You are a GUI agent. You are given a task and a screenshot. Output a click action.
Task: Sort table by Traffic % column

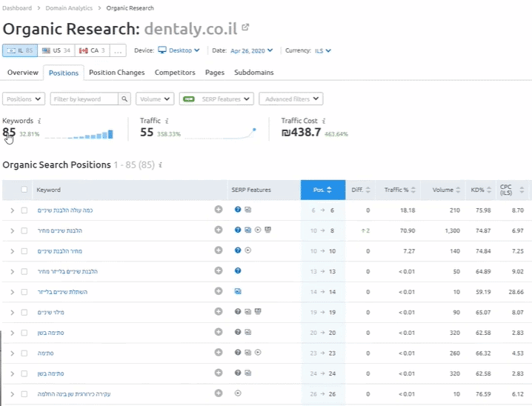click(399, 190)
